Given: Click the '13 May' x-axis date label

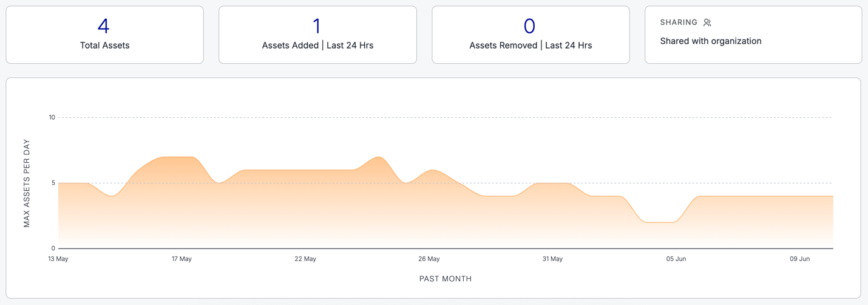Looking at the screenshot, I should 58,259.
